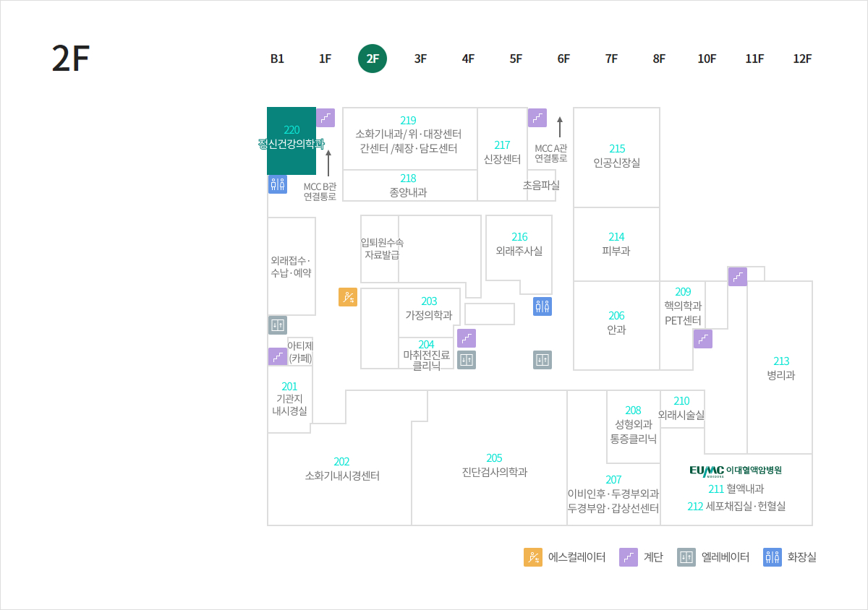Select the restroom icon below 216 외래주사실
The image size is (868, 610).
(x=542, y=306)
